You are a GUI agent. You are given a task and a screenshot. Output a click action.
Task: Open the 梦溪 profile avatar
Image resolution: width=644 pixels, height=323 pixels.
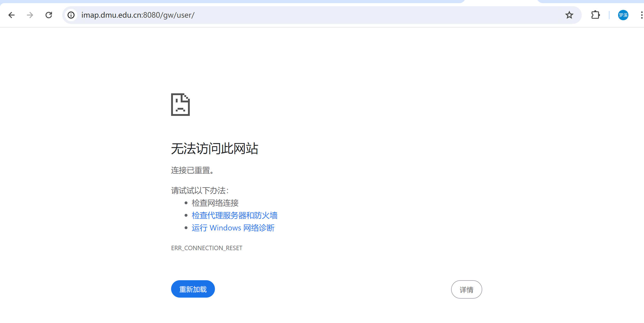(x=623, y=15)
